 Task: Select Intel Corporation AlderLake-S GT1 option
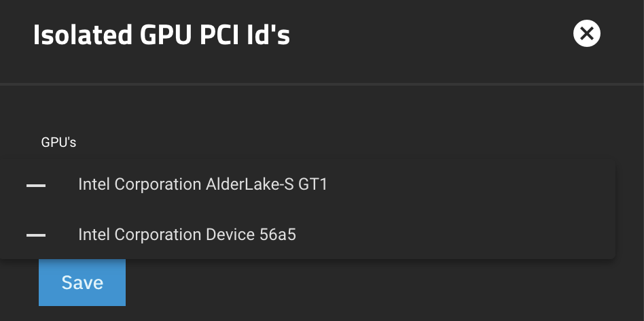pos(307,184)
